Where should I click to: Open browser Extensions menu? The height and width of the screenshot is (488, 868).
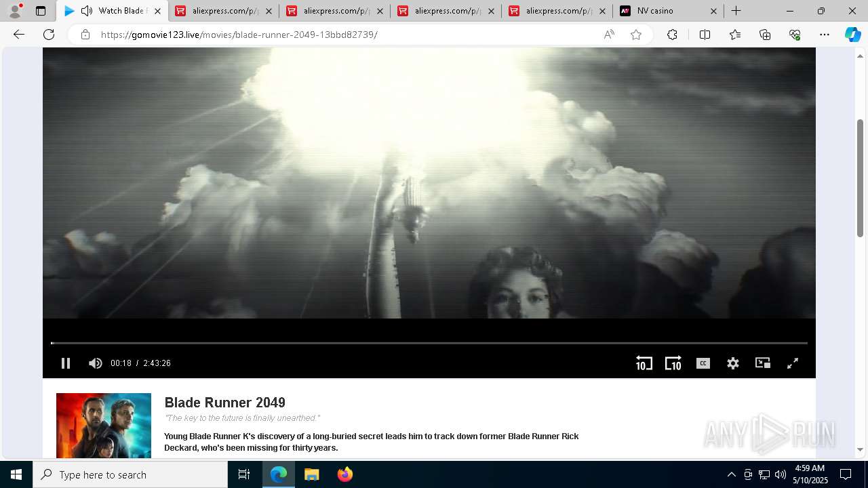pyautogui.click(x=672, y=35)
